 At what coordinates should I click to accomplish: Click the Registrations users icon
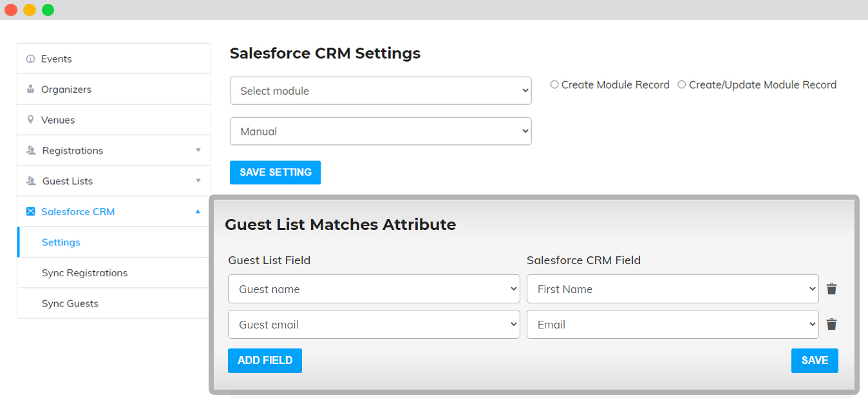tap(31, 150)
